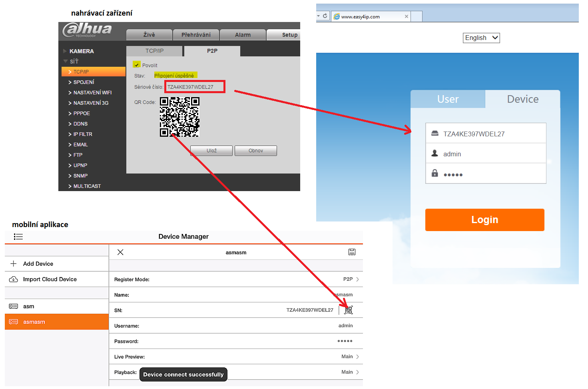Click the SN value TZA4KE397WDEL27 in Device Manager
This screenshot has height=389, width=588.
(x=310, y=310)
